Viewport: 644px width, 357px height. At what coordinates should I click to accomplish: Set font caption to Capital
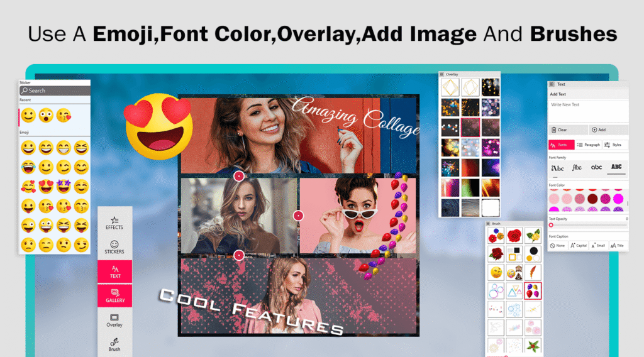(578, 246)
